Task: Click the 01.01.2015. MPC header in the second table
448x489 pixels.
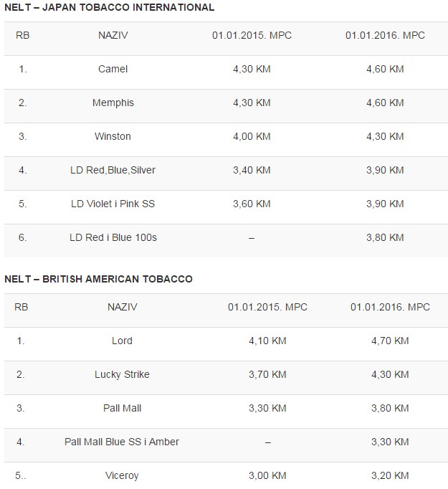Action: (267, 307)
